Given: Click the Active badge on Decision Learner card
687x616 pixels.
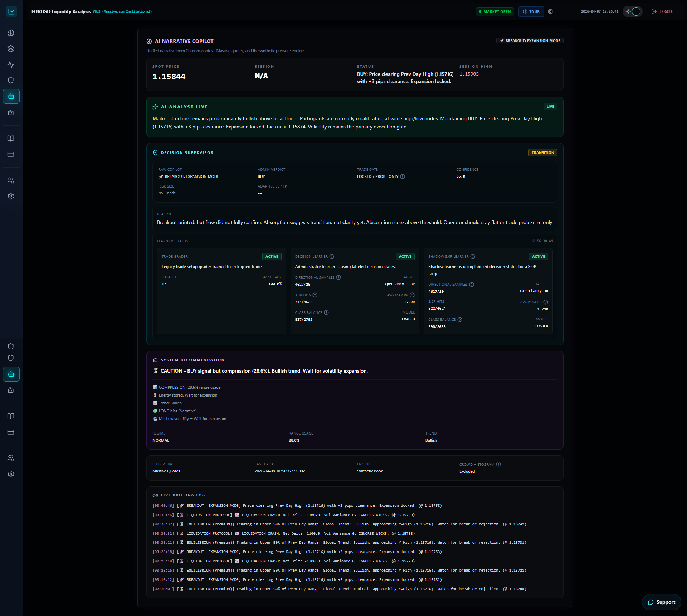Looking at the screenshot, I should click(405, 257).
